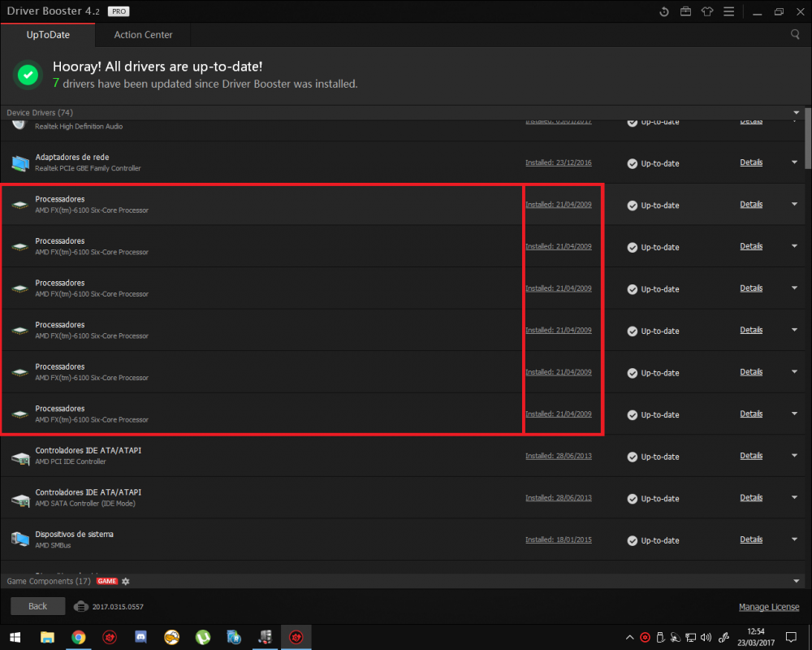Viewport: 812px width, 650px height.
Task: Open Details for AMD SMBus
Action: [x=751, y=540]
